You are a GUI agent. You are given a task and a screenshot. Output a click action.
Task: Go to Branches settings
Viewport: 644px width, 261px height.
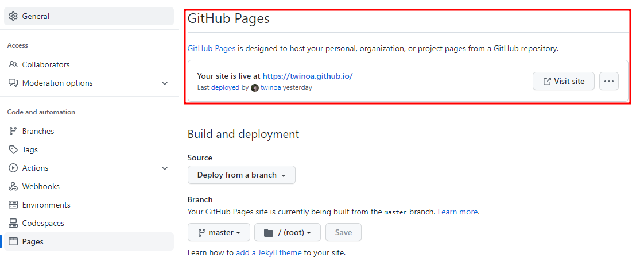[89, 131]
